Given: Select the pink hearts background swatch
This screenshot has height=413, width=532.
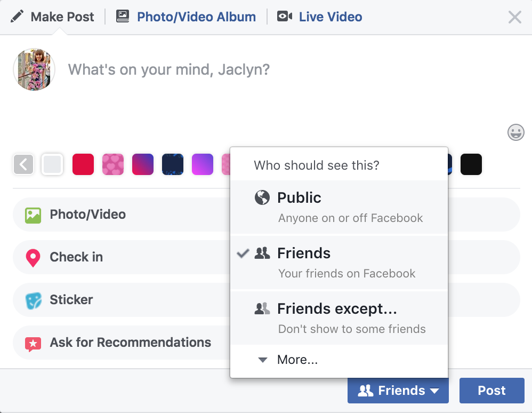Looking at the screenshot, I should click(113, 164).
